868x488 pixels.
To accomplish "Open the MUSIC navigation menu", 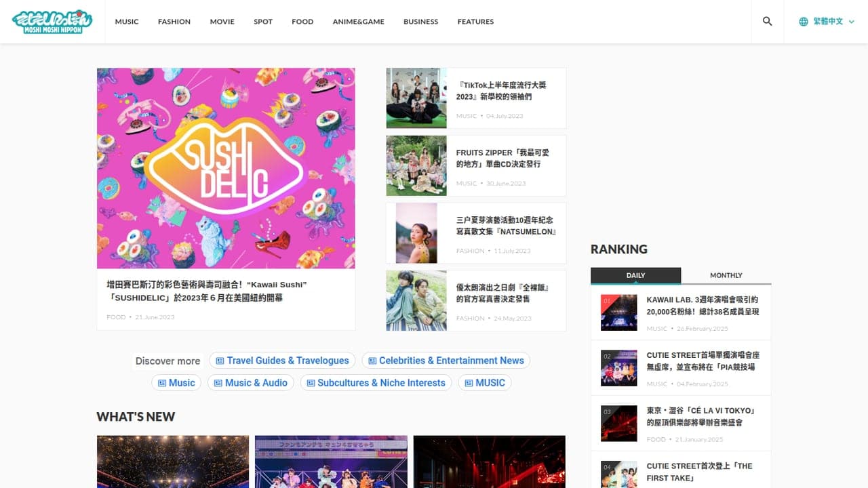I will (x=127, y=22).
